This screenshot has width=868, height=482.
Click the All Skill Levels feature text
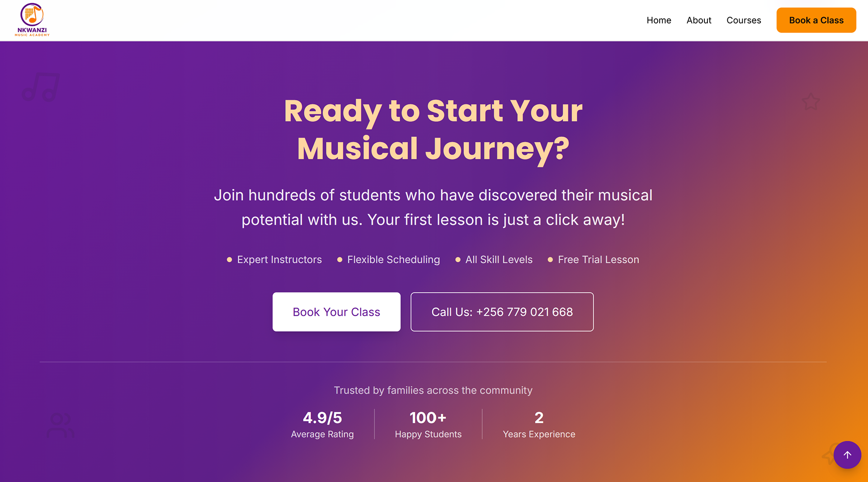tap(499, 260)
